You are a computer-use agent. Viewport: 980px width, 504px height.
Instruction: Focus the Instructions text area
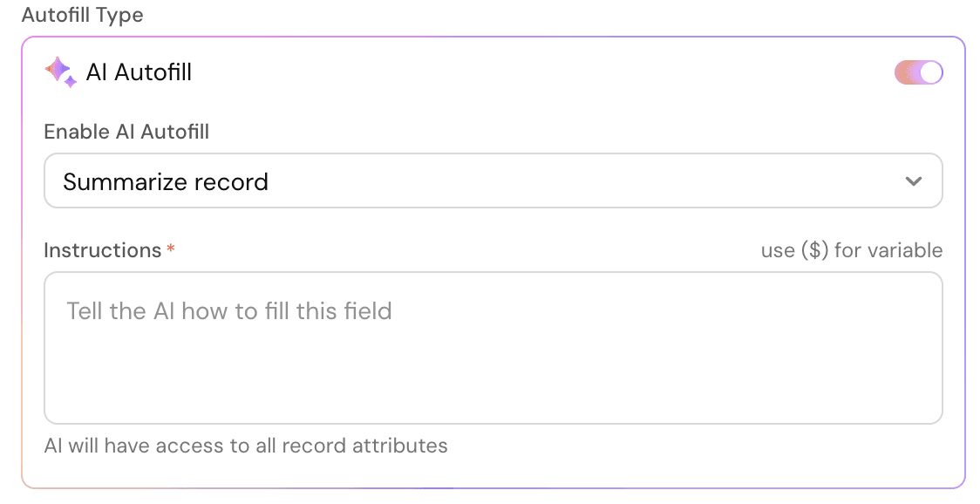(x=493, y=348)
